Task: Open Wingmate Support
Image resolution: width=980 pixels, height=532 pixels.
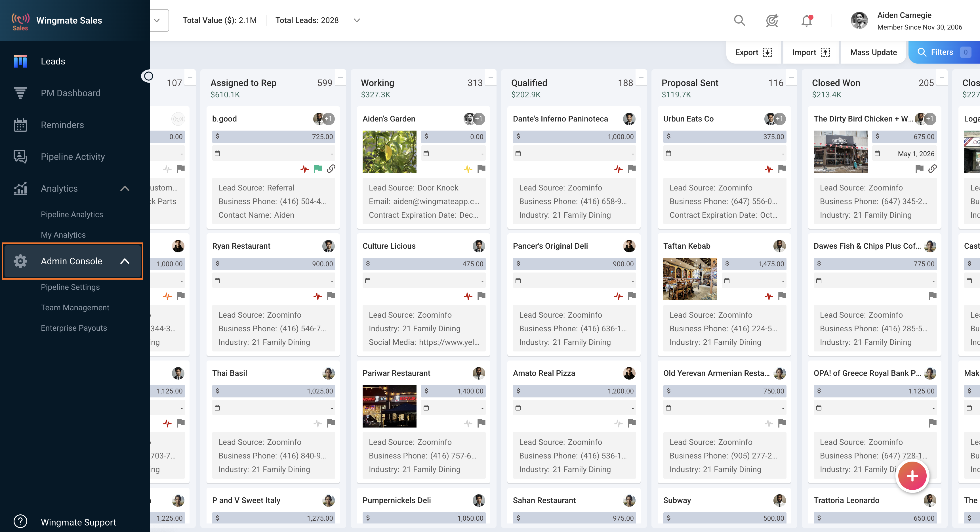Action: 78,522
